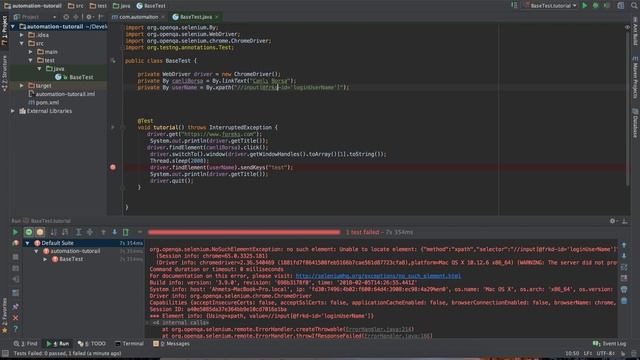Run with coverage from top toolbar
This screenshot has width=640, height=360.
[x=607, y=6]
